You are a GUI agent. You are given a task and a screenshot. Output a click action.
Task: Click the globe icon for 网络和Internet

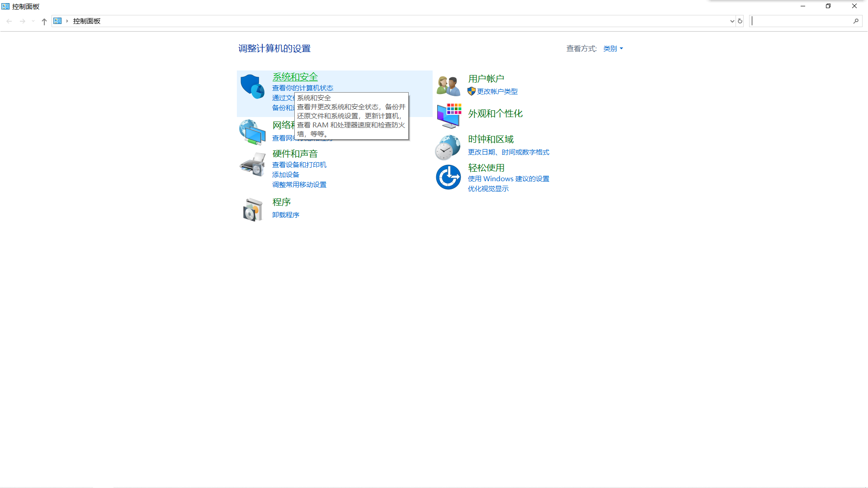(x=252, y=131)
